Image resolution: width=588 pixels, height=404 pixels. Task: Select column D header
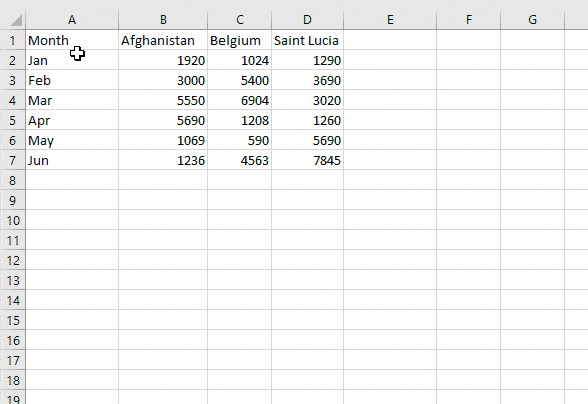point(308,20)
